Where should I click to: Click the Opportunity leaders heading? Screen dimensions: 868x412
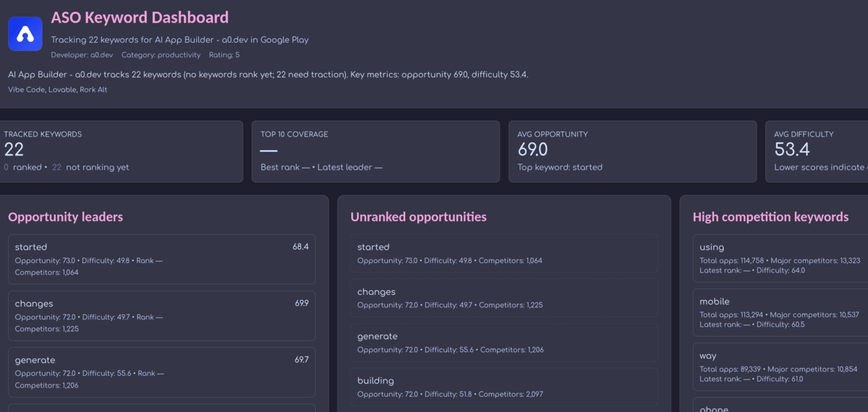66,217
